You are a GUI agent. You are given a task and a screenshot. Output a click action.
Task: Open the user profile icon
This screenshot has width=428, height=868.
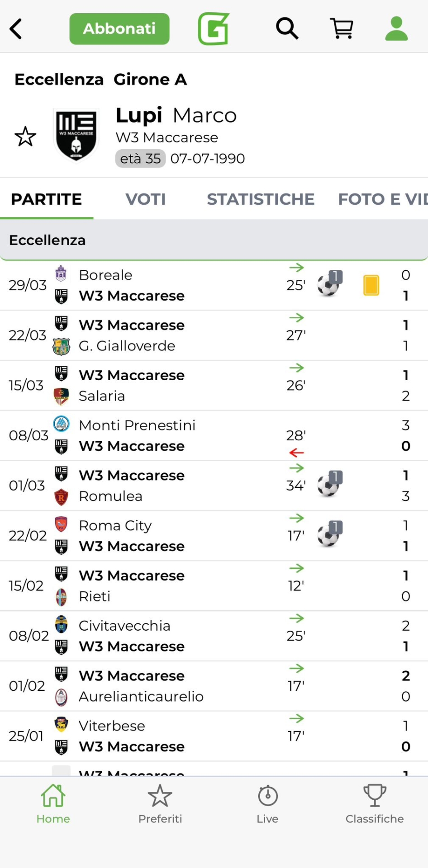tap(396, 29)
